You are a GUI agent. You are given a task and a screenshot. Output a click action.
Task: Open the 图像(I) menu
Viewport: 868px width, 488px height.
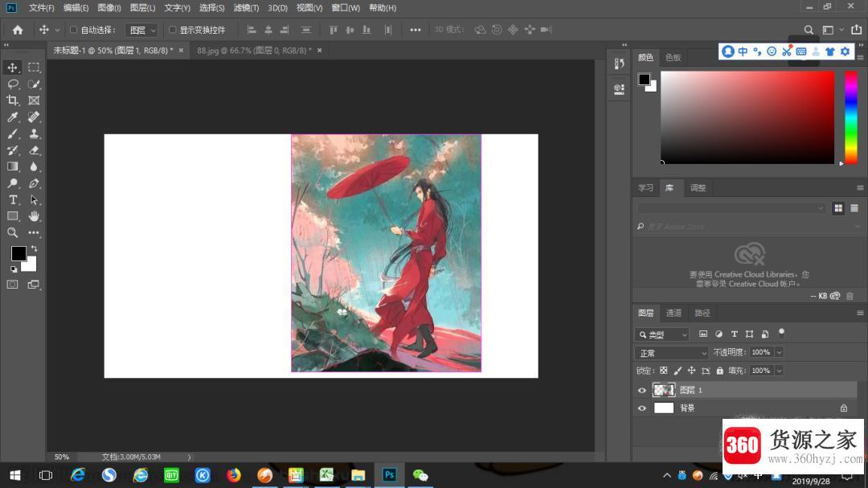[109, 8]
